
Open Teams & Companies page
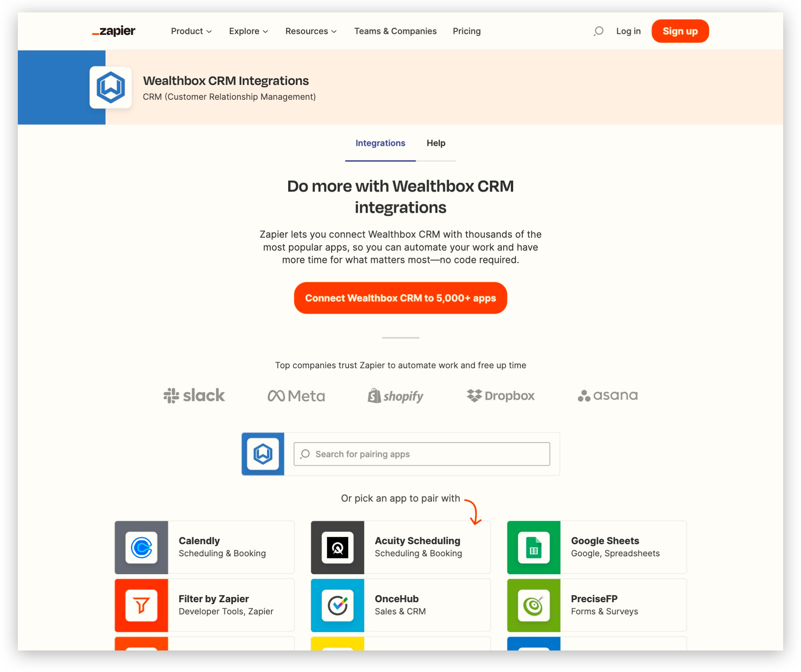point(396,31)
